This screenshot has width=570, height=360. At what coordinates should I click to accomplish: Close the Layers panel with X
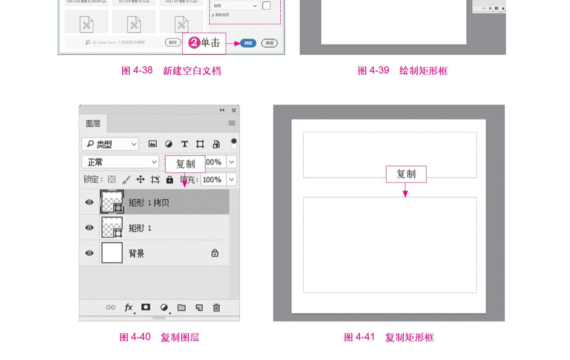click(234, 110)
